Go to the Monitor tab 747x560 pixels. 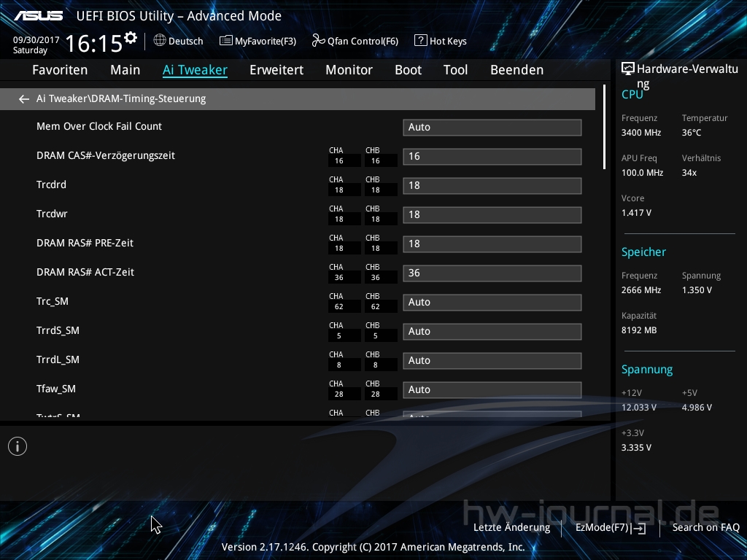[x=349, y=70]
